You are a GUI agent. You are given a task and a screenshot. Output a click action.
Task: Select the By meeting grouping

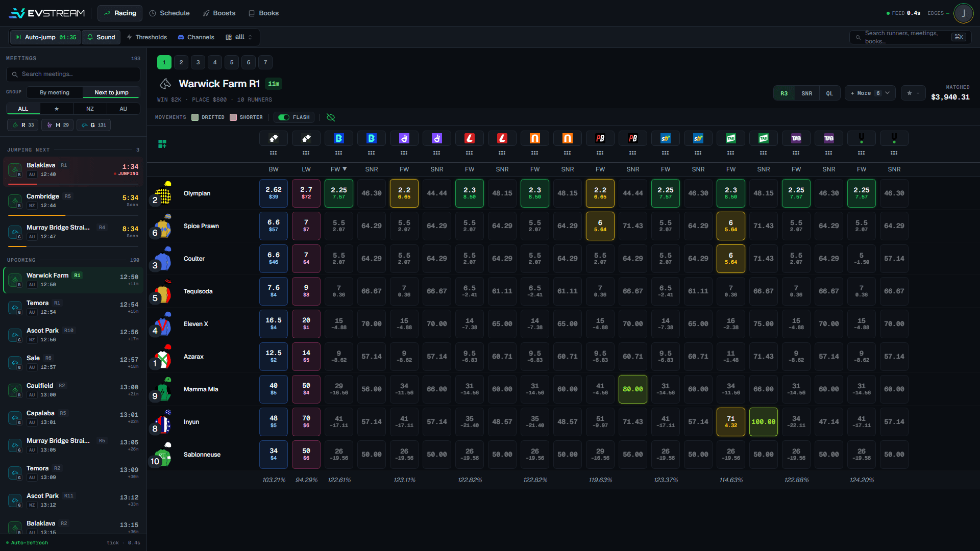click(x=55, y=92)
